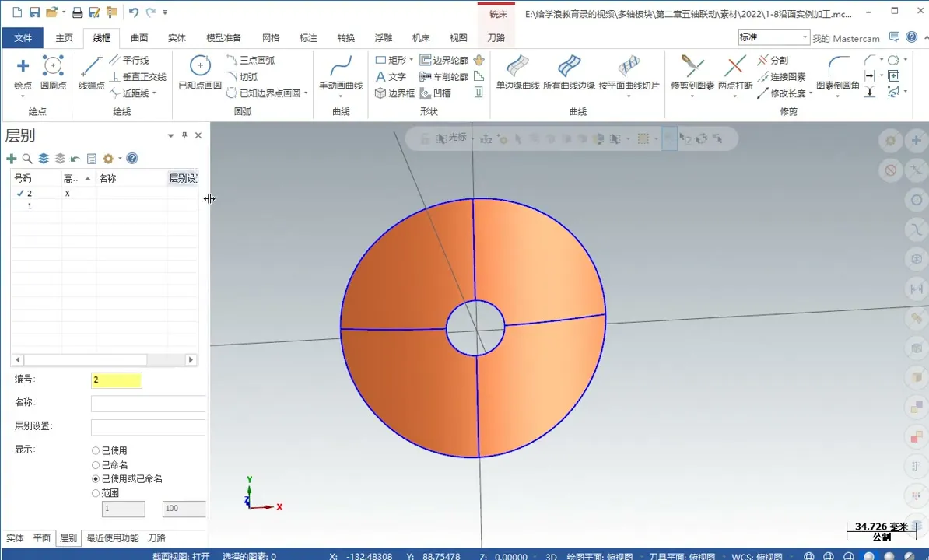Select the 两点打断 break tool
929x560 pixels.
[x=734, y=74]
